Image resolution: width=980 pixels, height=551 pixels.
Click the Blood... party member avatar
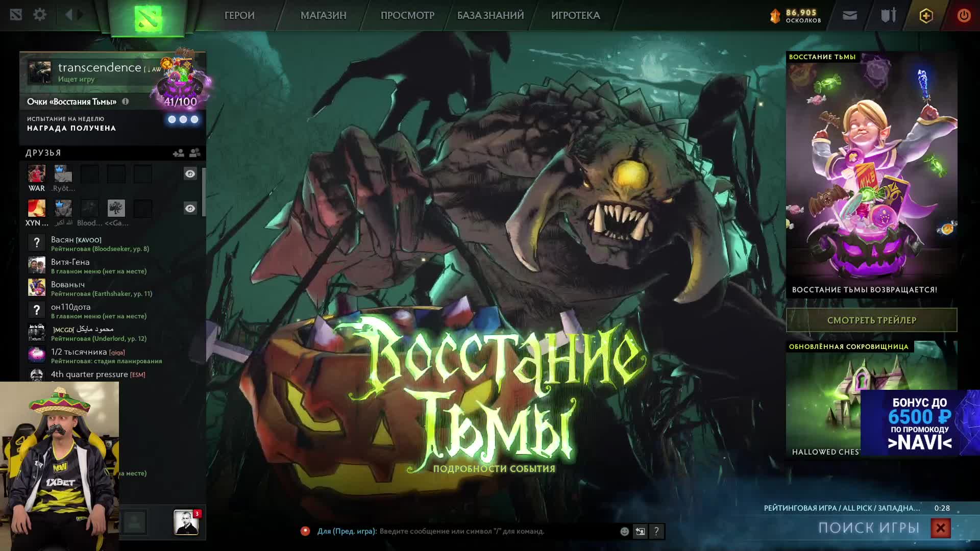tap(90, 208)
